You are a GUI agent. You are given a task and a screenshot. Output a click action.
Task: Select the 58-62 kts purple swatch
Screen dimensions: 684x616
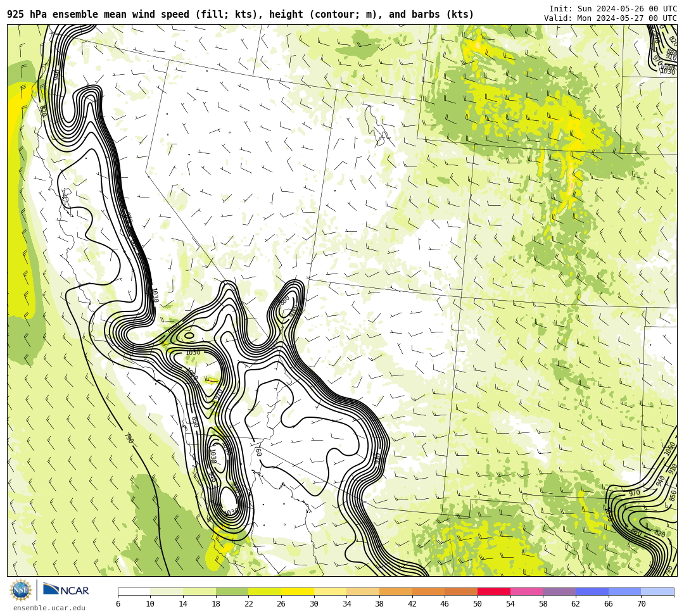(559, 591)
